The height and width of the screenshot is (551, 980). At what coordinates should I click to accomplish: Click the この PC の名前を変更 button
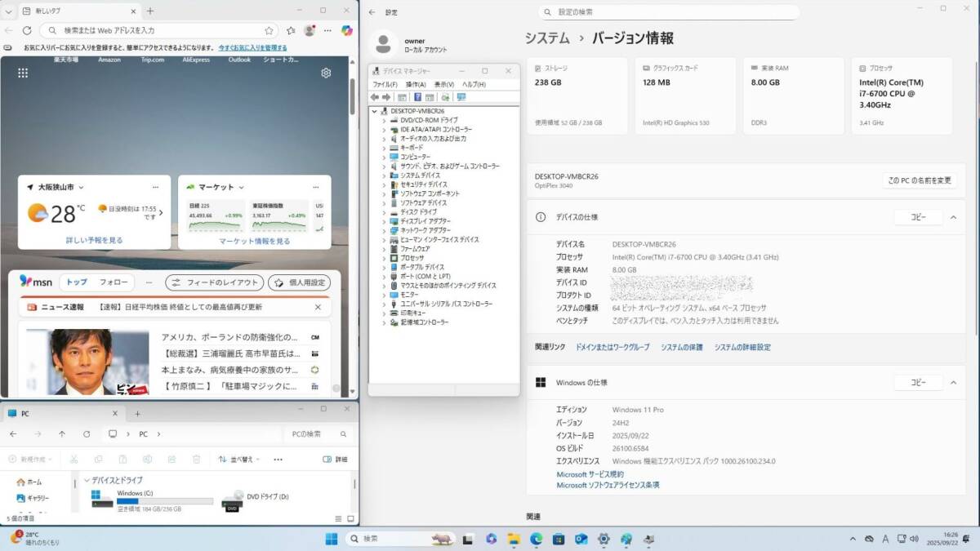click(x=919, y=180)
